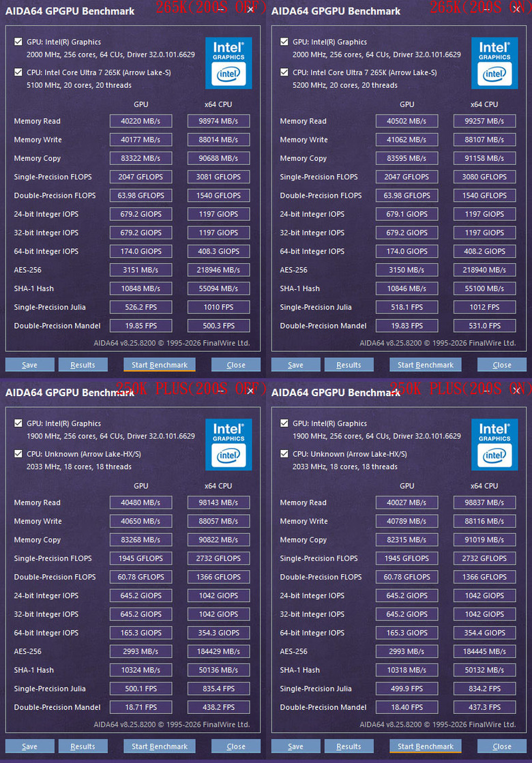
Task: Select the 98974 MB/s Memory Read CPU value
Action: tap(218, 121)
